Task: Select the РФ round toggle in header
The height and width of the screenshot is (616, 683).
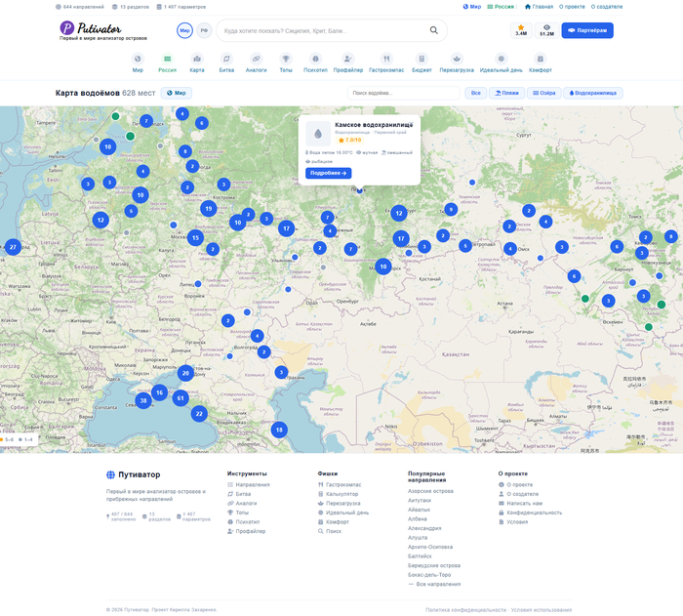Action: click(x=204, y=30)
